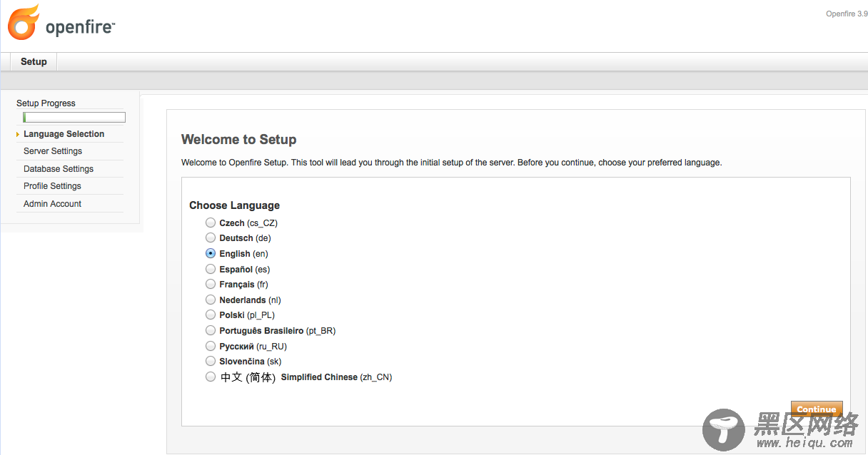Click the Русский (ru_RU) language label

click(253, 347)
